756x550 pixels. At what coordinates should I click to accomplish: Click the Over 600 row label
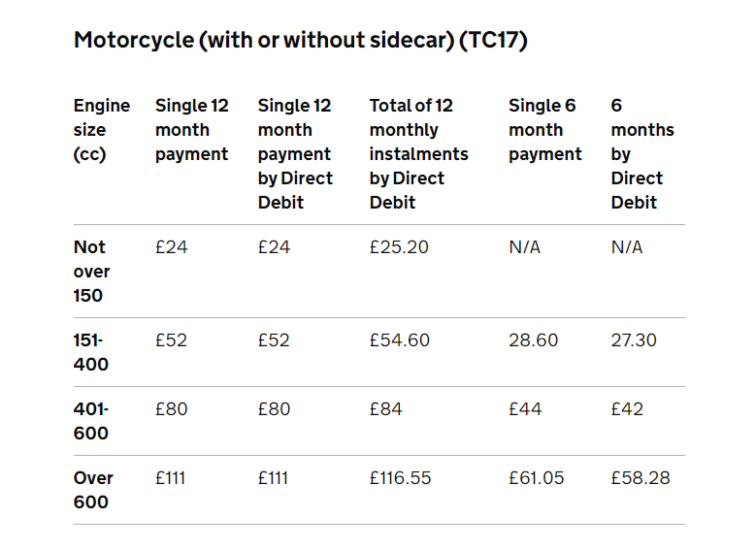coord(93,490)
